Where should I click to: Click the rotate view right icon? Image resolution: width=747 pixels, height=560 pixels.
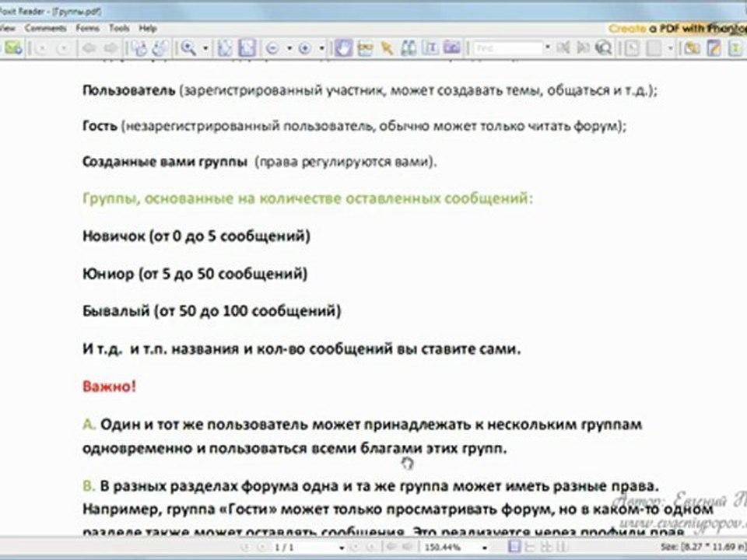(161, 47)
